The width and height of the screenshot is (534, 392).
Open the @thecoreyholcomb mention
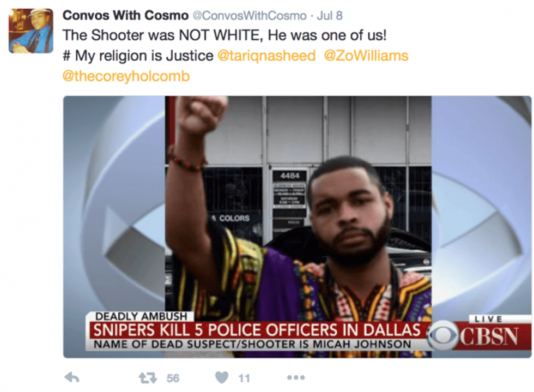point(126,76)
